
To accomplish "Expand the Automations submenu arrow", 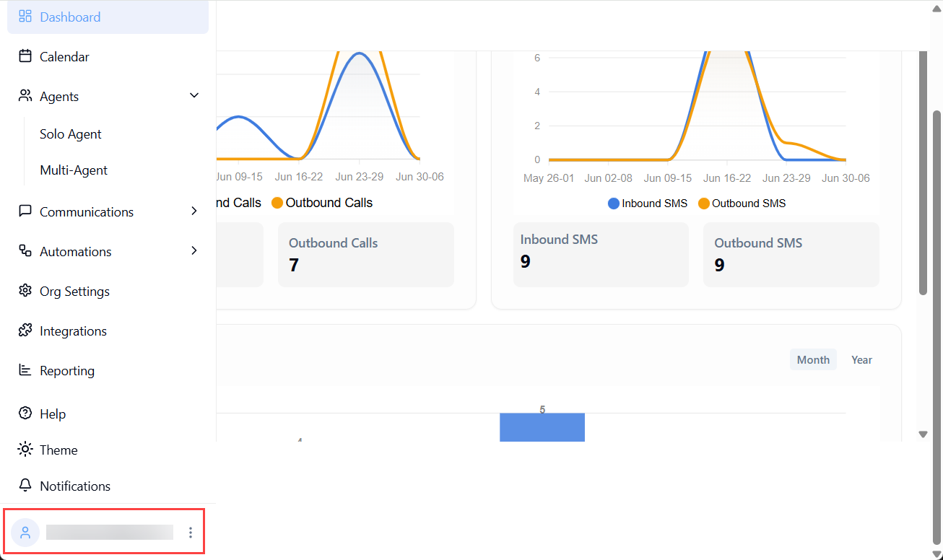I will click(x=194, y=251).
